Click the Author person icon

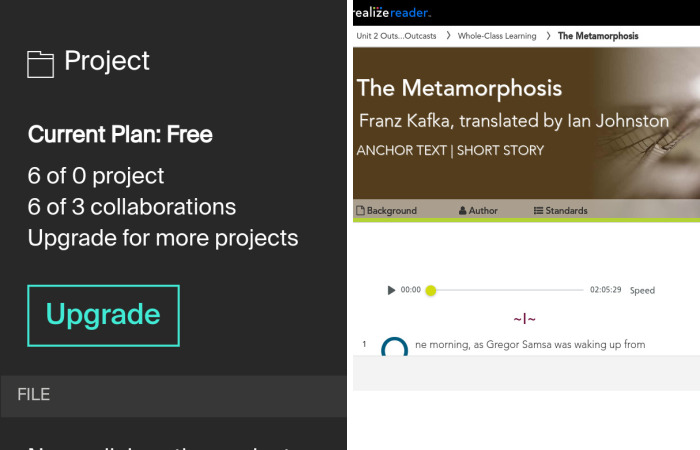(463, 211)
